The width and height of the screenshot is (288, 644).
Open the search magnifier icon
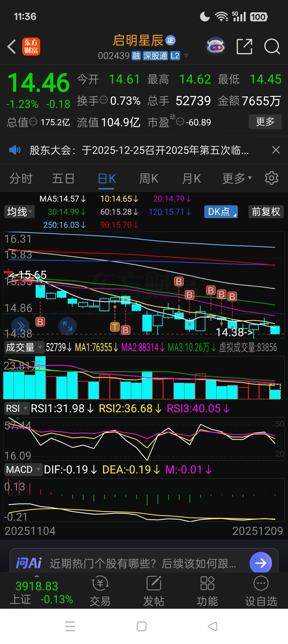[x=272, y=46]
